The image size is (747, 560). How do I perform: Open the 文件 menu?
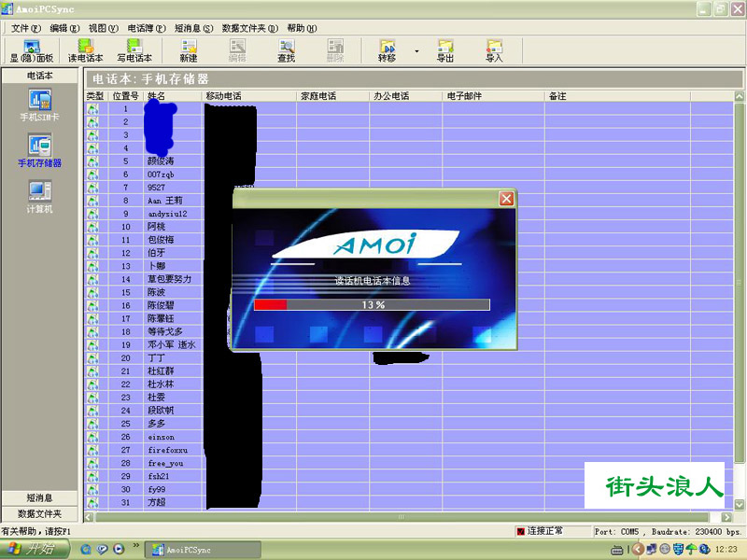(x=21, y=28)
